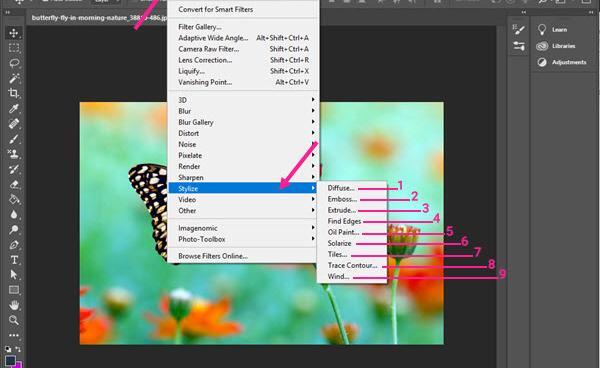This screenshot has height=368, width=600.
Task: Select the Rectangular Marquee tool
Action: [14, 48]
